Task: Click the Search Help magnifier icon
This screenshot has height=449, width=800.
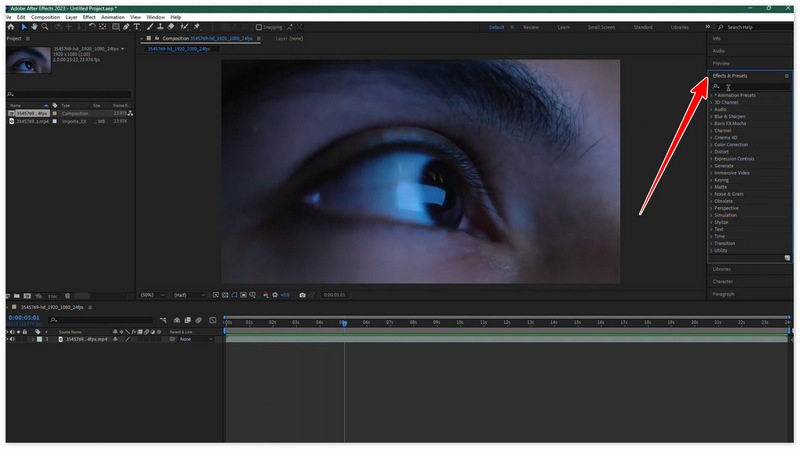Action: pos(721,27)
